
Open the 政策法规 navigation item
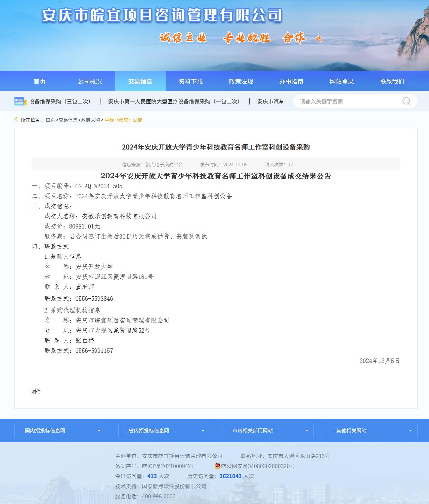[241, 81]
